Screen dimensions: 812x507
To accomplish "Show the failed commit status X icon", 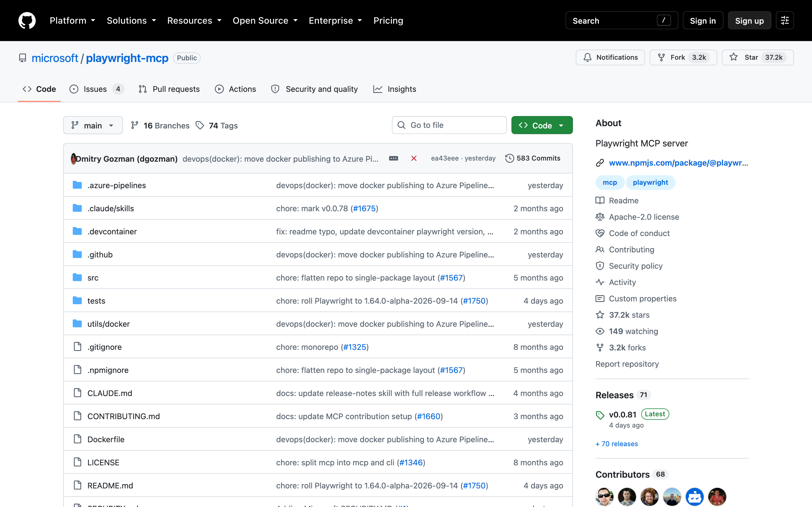I will tap(414, 158).
